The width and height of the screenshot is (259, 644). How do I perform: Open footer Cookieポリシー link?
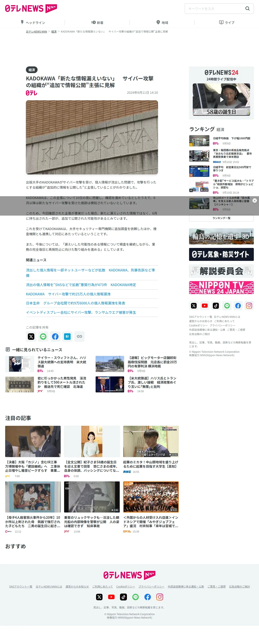coord(125,586)
